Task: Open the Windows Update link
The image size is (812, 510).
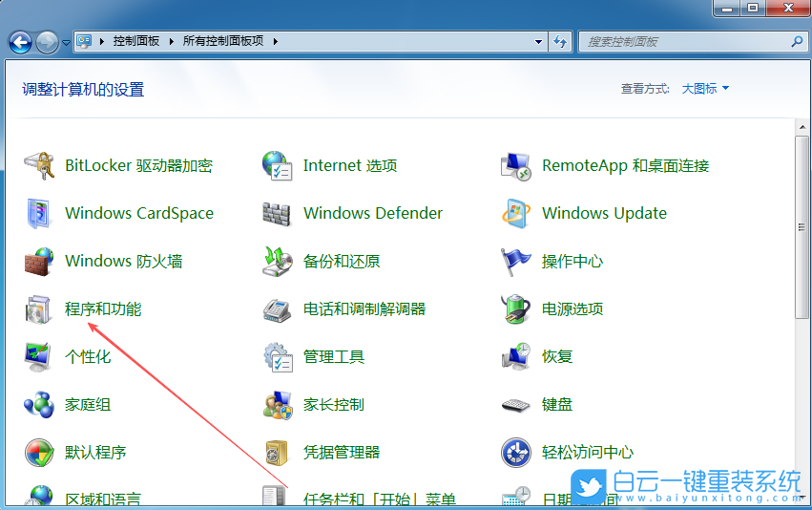Action: 604,214
